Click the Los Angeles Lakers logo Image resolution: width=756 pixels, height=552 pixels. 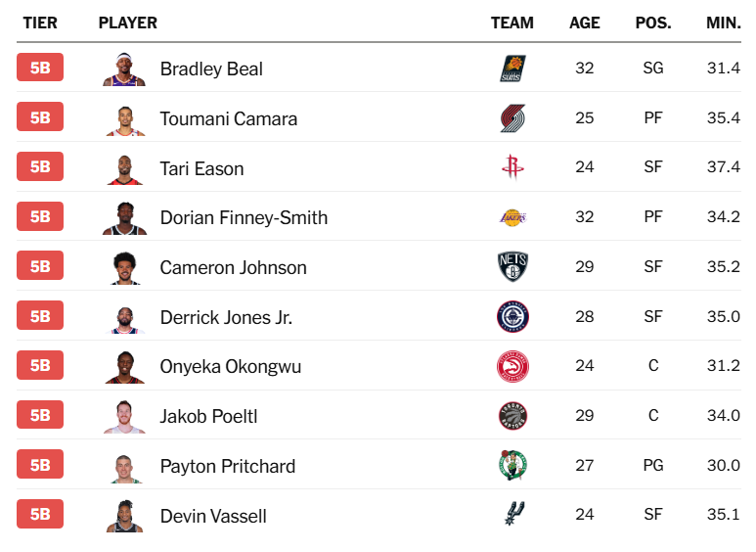tap(512, 217)
